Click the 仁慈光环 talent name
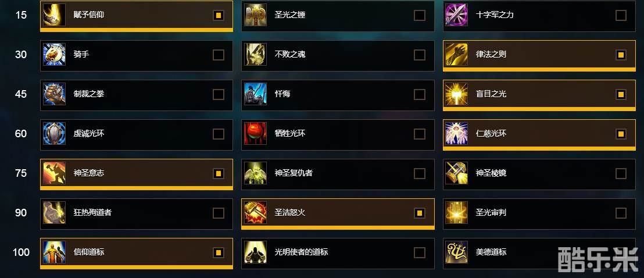Screen dimensions: 644x278 click(491, 133)
